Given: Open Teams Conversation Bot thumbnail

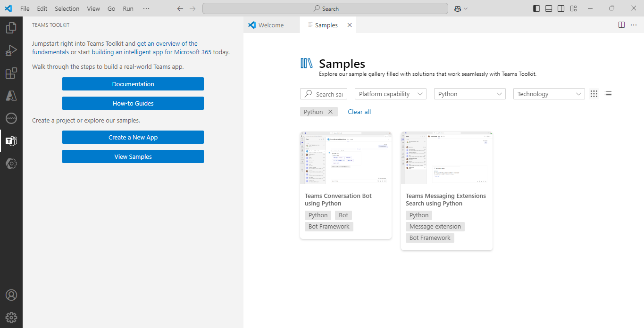Looking at the screenshot, I should (346, 158).
